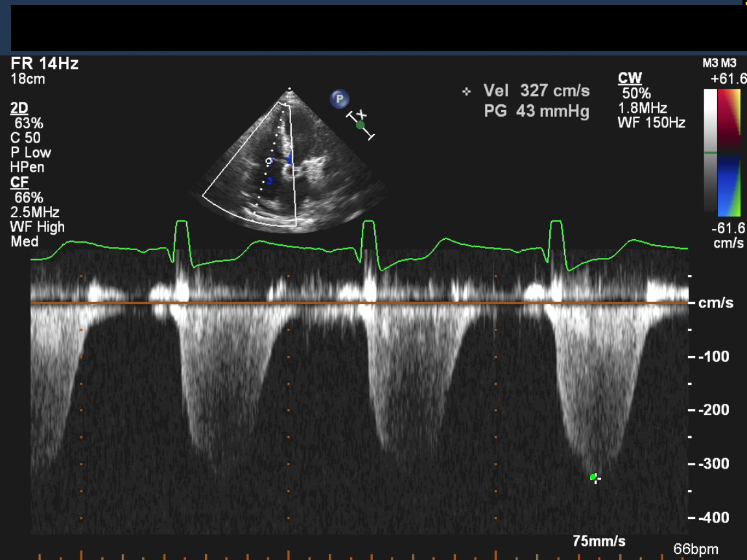Select the CW mode label
This screenshot has height=560, width=747.
[x=630, y=78]
